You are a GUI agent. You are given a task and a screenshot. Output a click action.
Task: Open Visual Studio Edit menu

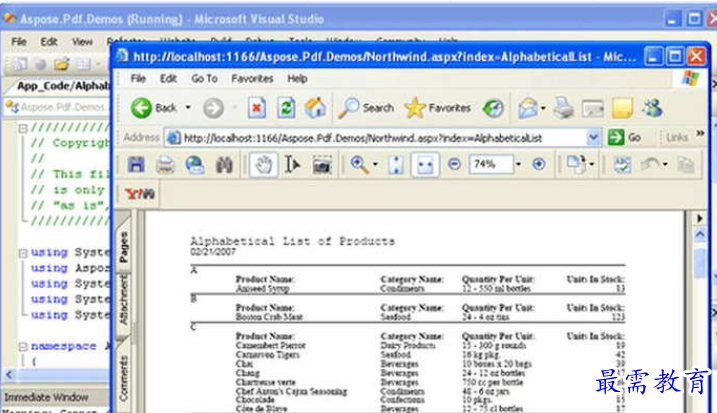pos(48,42)
